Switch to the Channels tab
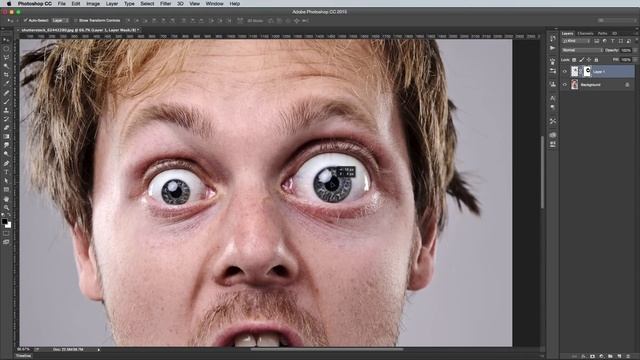The width and height of the screenshot is (640, 360). click(x=585, y=33)
